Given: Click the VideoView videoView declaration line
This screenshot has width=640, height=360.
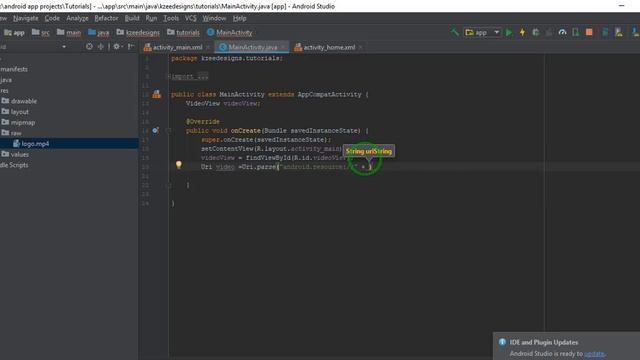Looking at the screenshot, I should [x=223, y=104].
